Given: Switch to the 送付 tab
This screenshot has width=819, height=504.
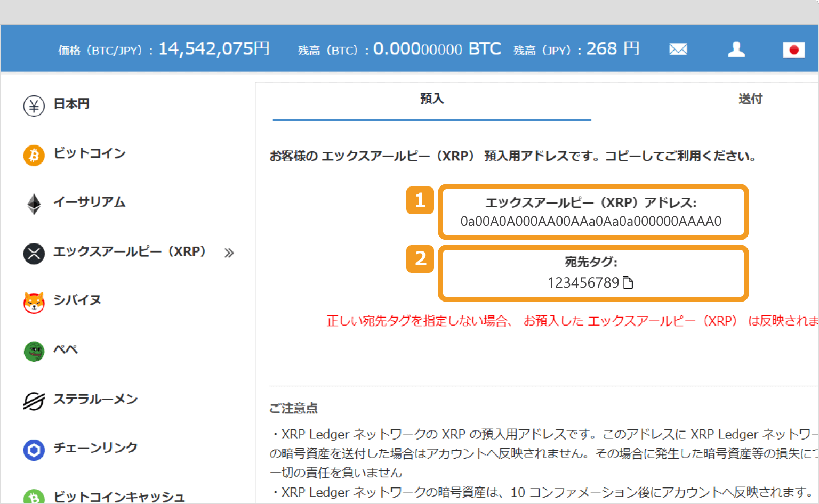Looking at the screenshot, I should 751,99.
